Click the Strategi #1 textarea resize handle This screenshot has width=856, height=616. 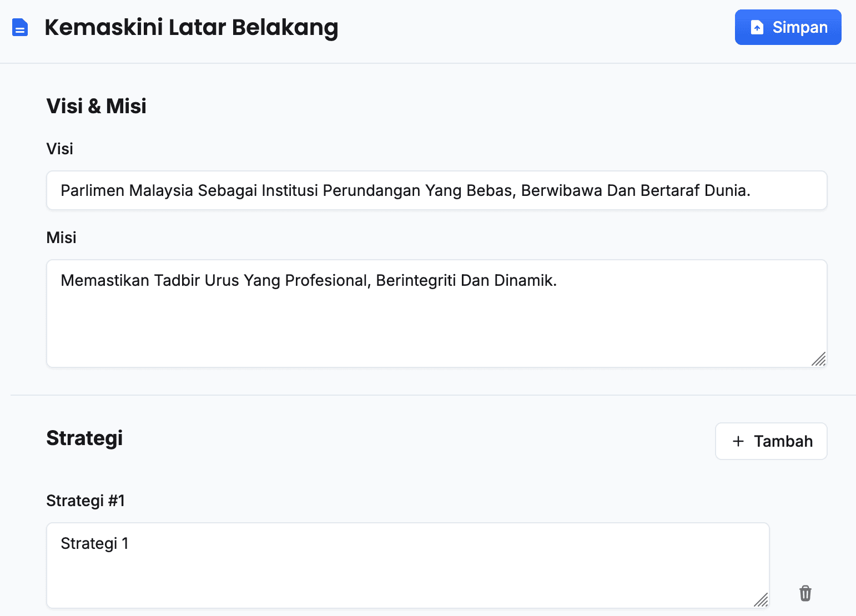(761, 600)
